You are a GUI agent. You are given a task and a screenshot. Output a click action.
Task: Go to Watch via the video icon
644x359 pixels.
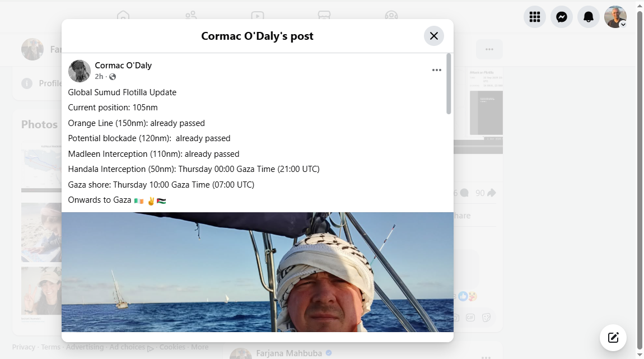click(257, 16)
